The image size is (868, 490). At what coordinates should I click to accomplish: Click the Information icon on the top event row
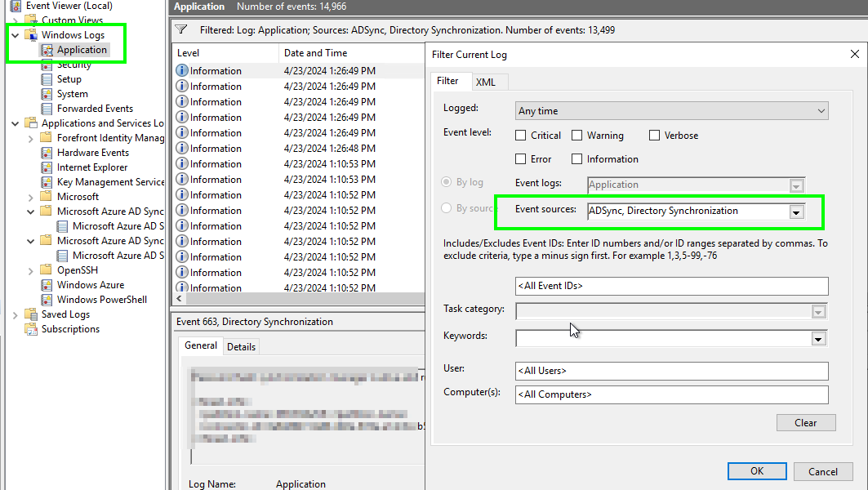pos(180,70)
